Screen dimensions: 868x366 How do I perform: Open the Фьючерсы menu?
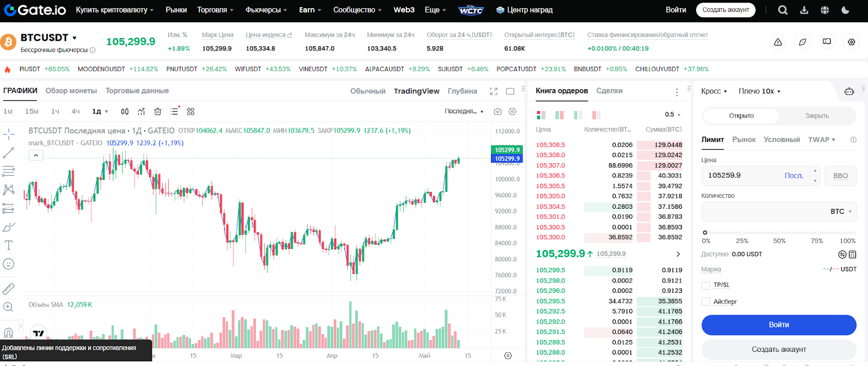click(266, 10)
